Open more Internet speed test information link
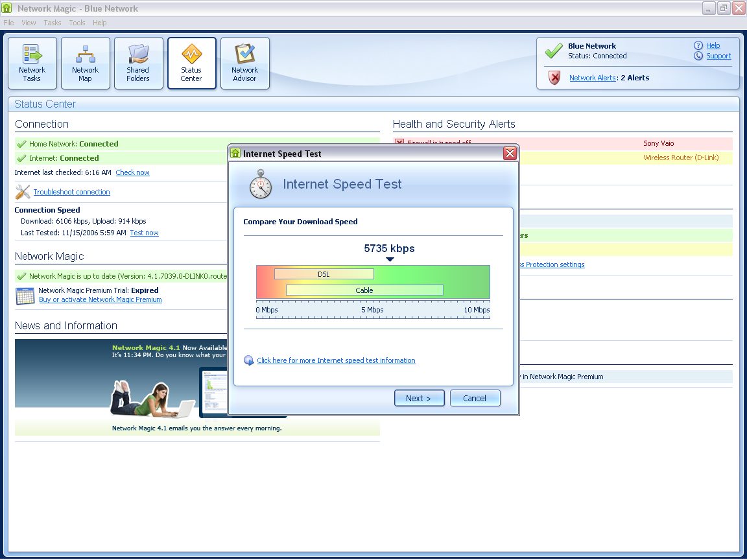 pyautogui.click(x=337, y=360)
